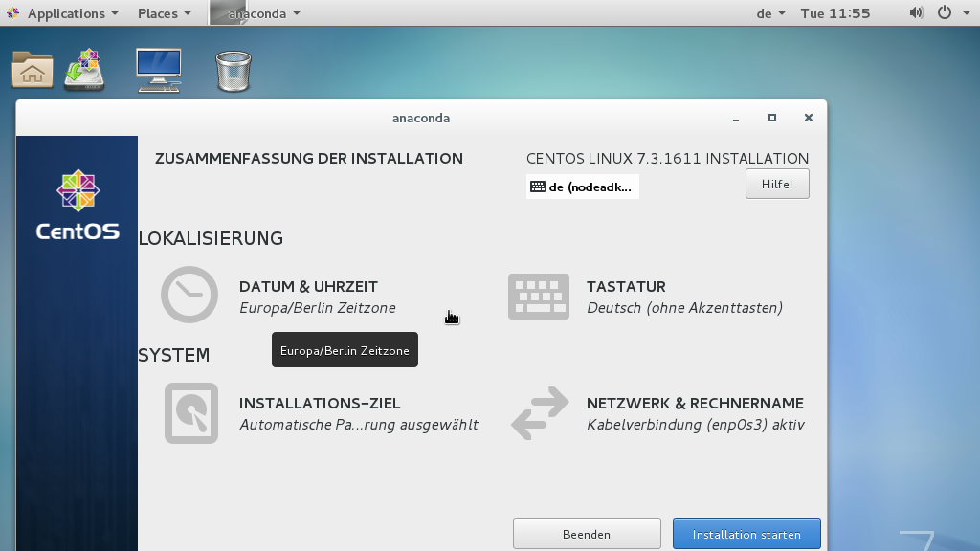The image size is (980, 551).
Task: Click 'Deutsch (ohne Akzenttasten)' text
Action: coord(684,308)
